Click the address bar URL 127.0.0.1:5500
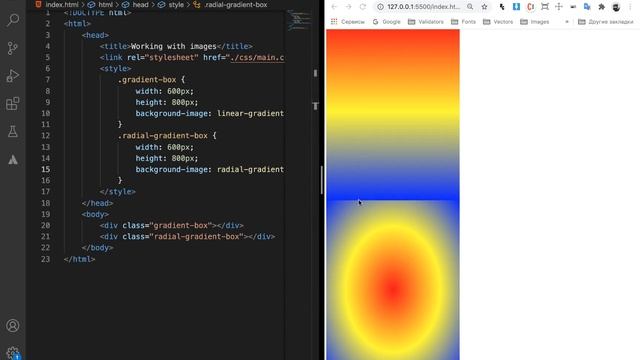 pos(423,7)
